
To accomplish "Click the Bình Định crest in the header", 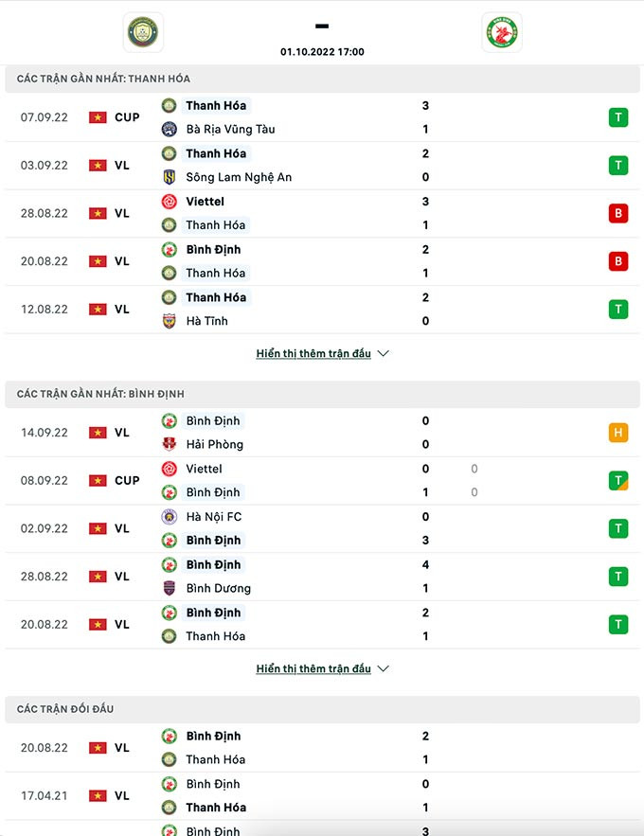I will click(502, 32).
